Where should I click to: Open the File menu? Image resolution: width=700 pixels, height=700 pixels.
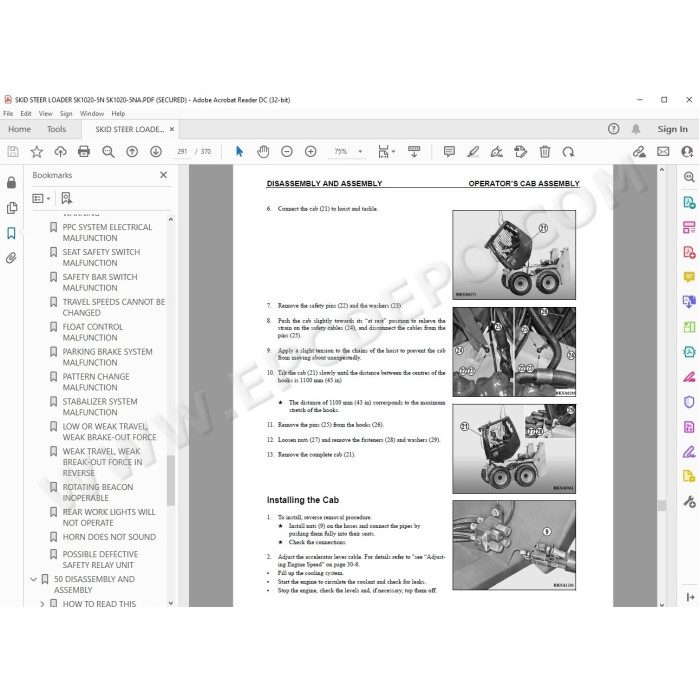tap(8, 113)
